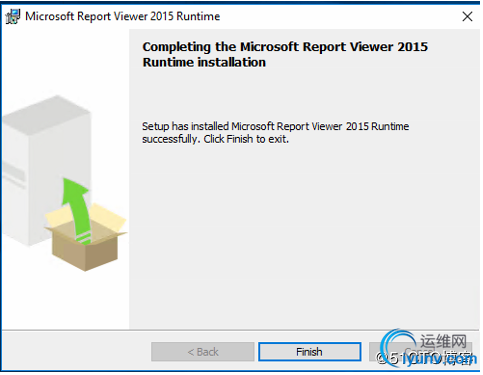The height and width of the screenshot is (375, 483).
Task: Click the green arrow box installation graphic
Action: [86, 225]
